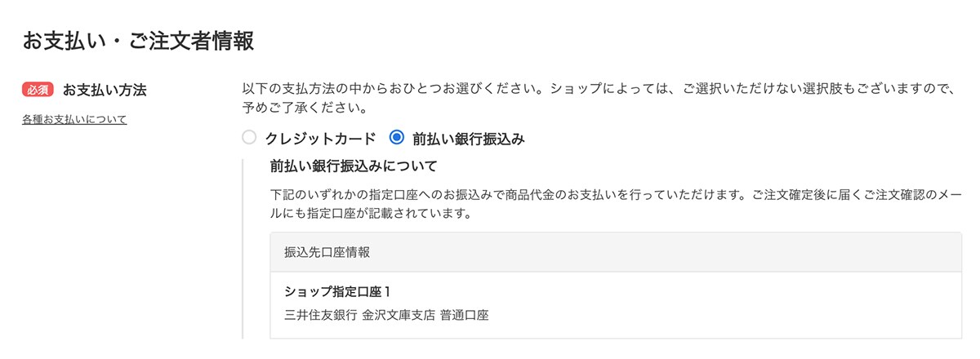980x359 pixels.
Task: Select the 前払い銀行振込み radio button
Action: 397,138
